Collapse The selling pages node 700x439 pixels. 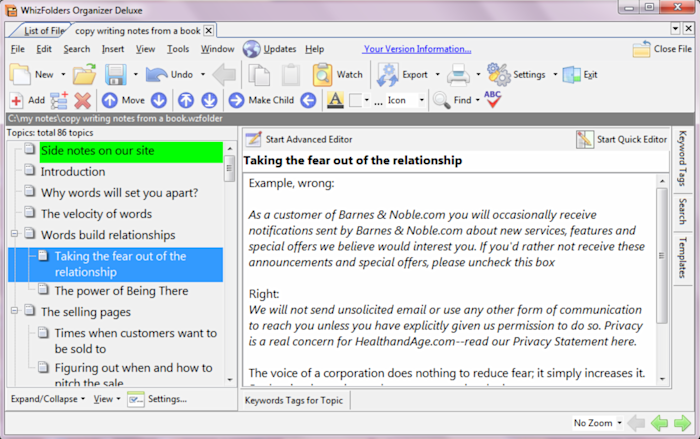click(x=14, y=310)
